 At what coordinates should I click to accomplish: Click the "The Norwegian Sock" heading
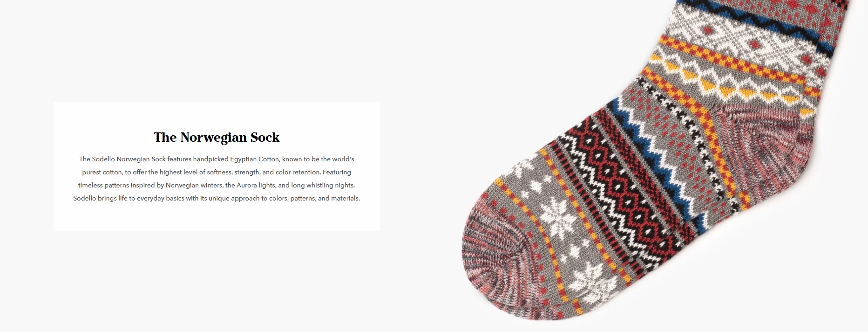217,137
